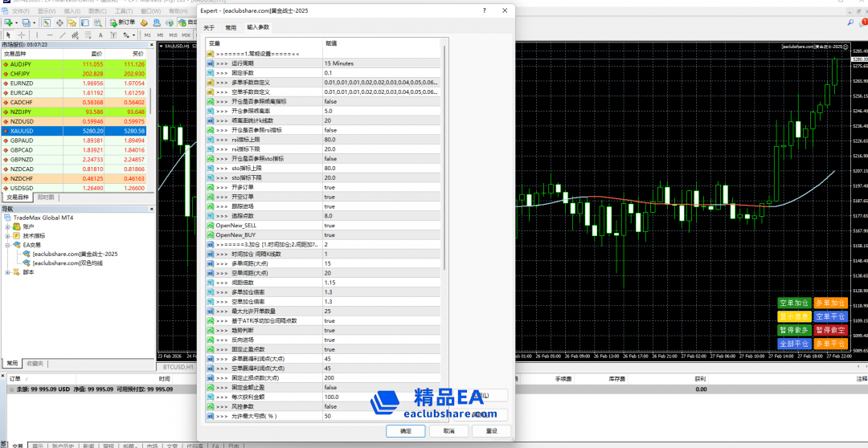Viewport: 868px width, 448px height.
Task: Open the Strategy Tester toolbar icon
Action: (x=98, y=22)
